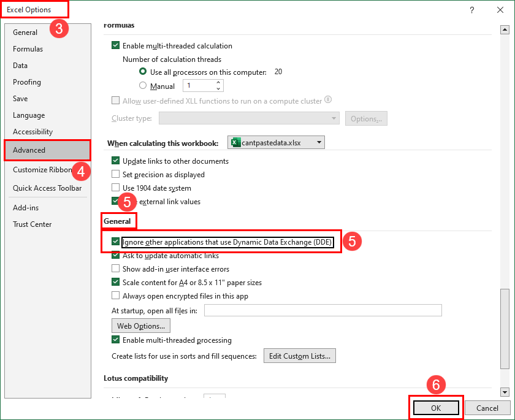Click the vertical scrollbar thumb

click(x=505, y=329)
